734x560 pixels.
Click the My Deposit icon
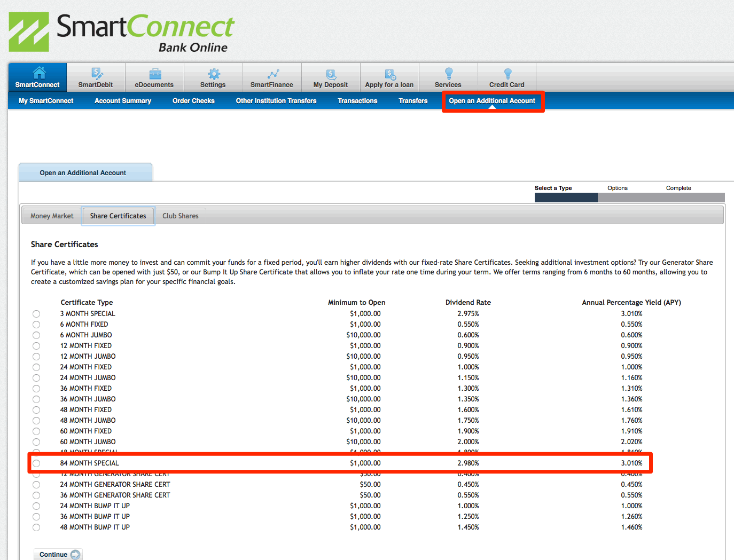[x=331, y=74]
